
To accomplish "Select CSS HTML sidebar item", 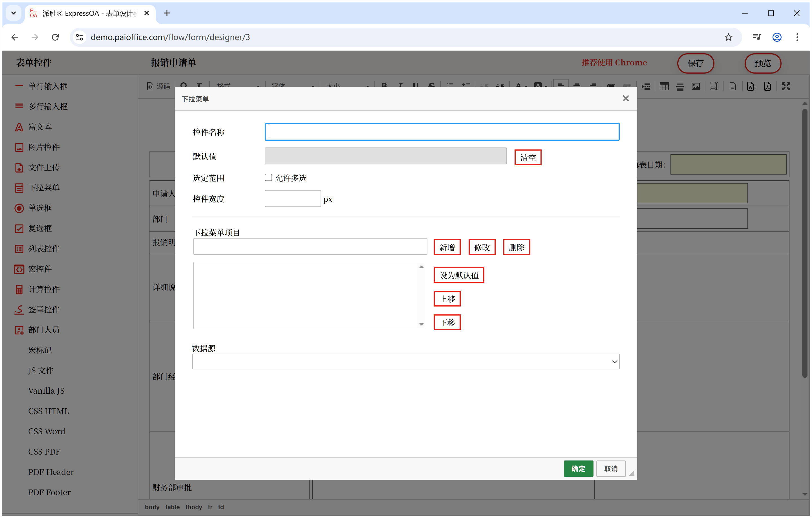I will [x=48, y=411].
